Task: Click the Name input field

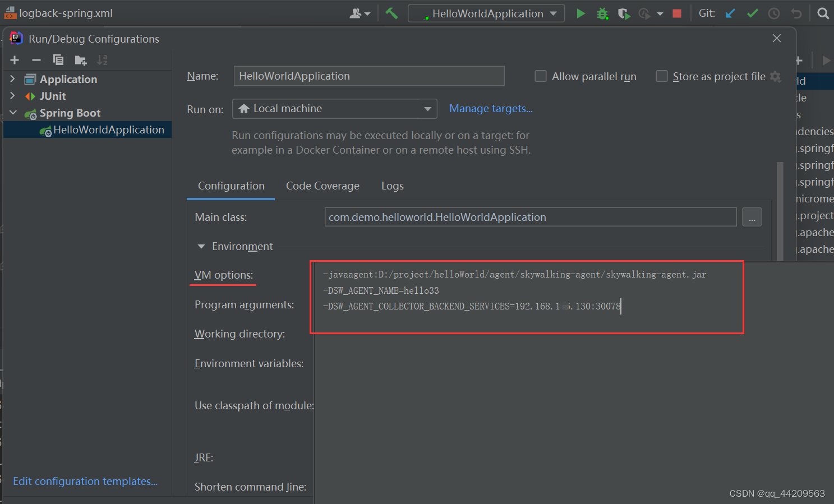Action: [369, 76]
